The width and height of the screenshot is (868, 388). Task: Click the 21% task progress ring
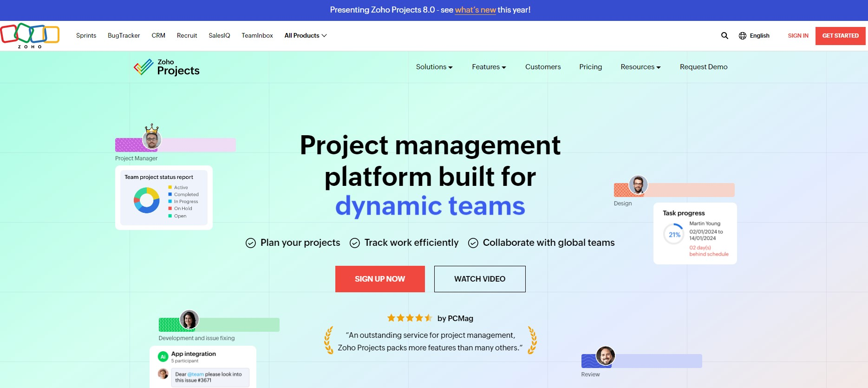[x=674, y=235]
